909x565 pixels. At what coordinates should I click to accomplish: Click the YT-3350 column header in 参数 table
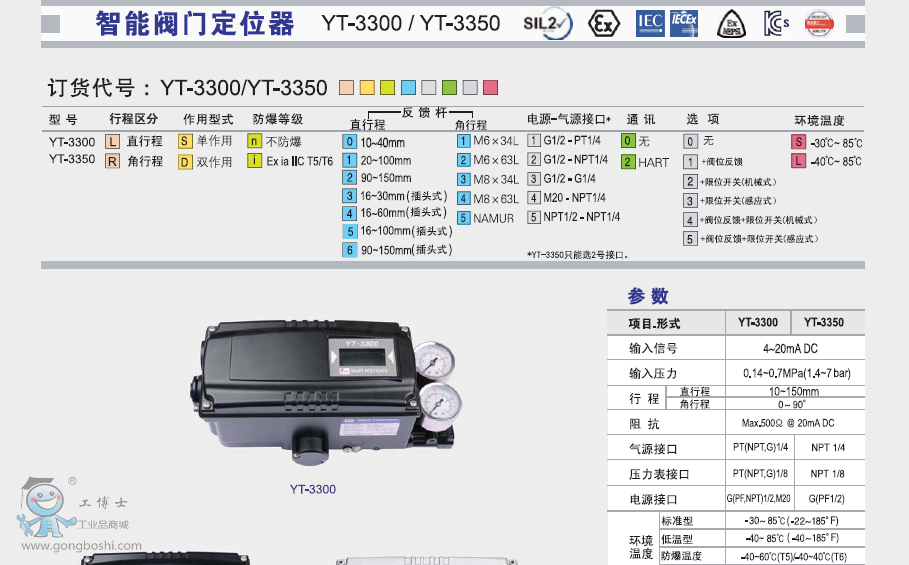coord(824,323)
